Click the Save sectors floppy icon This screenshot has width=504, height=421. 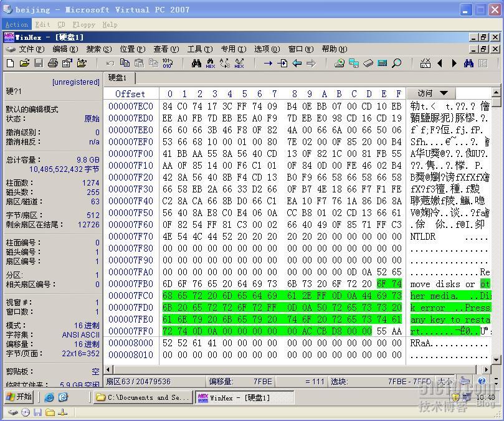tap(39, 64)
